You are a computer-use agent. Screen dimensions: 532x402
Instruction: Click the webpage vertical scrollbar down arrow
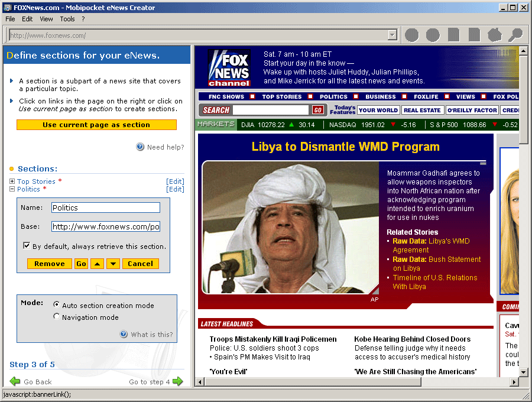coord(523,372)
